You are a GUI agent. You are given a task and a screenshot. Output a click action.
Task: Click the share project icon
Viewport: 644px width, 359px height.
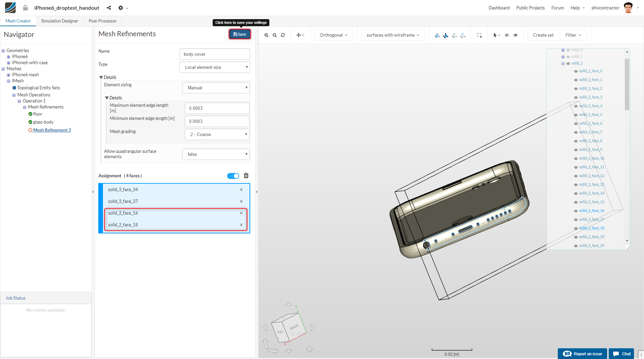pos(109,8)
